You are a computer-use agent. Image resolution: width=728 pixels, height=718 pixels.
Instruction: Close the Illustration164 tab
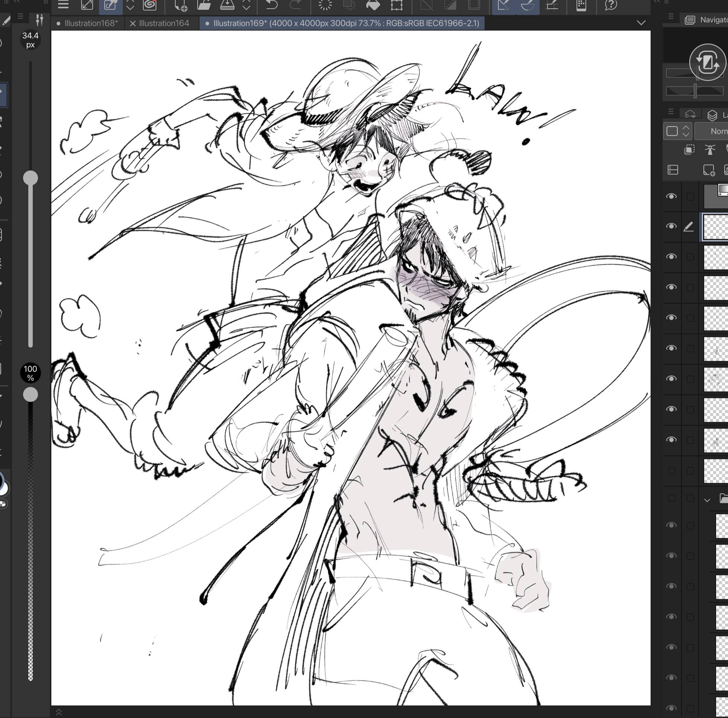pos(132,24)
